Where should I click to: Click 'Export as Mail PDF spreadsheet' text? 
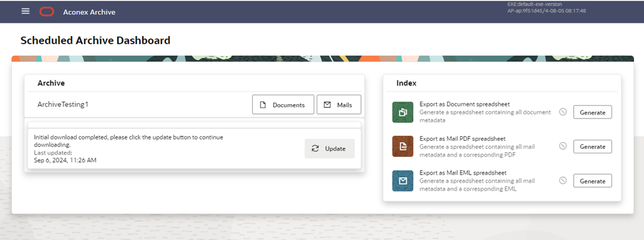[x=462, y=139]
